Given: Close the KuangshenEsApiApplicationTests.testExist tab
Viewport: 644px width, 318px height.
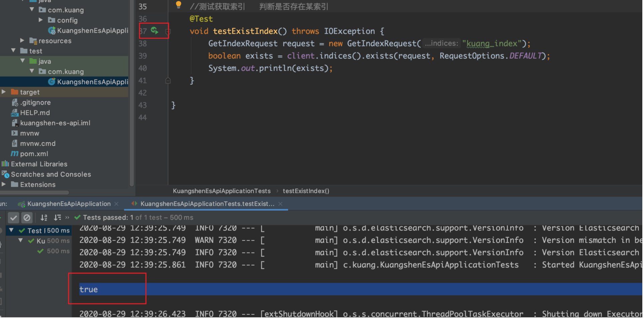Looking at the screenshot, I should pyautogui.click(x=281, y=204).
